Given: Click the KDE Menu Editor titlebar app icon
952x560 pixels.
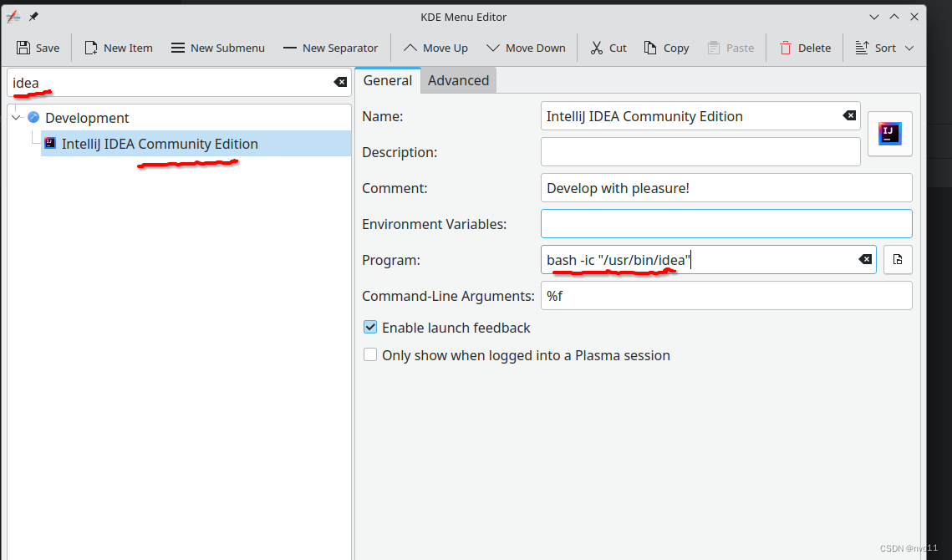Looking at the screenshot, I should [x=13, y=17].
